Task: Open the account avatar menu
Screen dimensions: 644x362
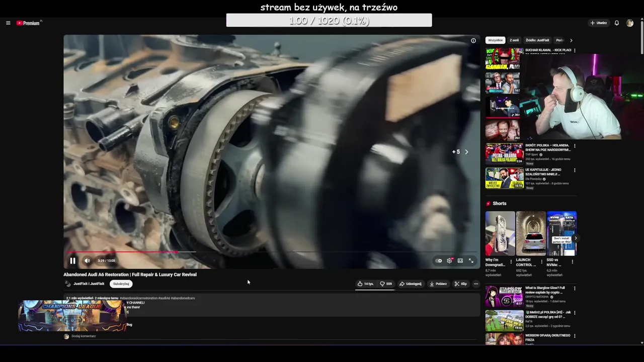Action: [x=630, y=23]
